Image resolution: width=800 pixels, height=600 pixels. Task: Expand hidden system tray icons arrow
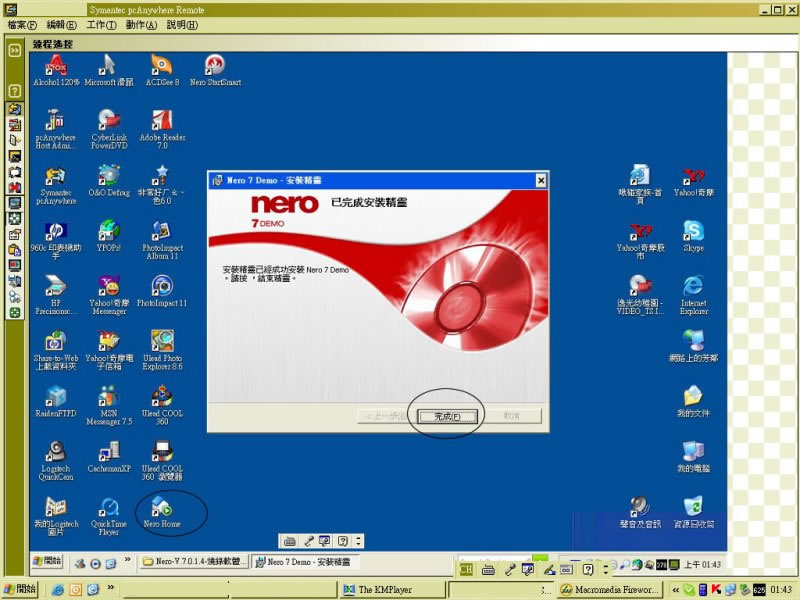pyautogui.click(x=675, y=590)
